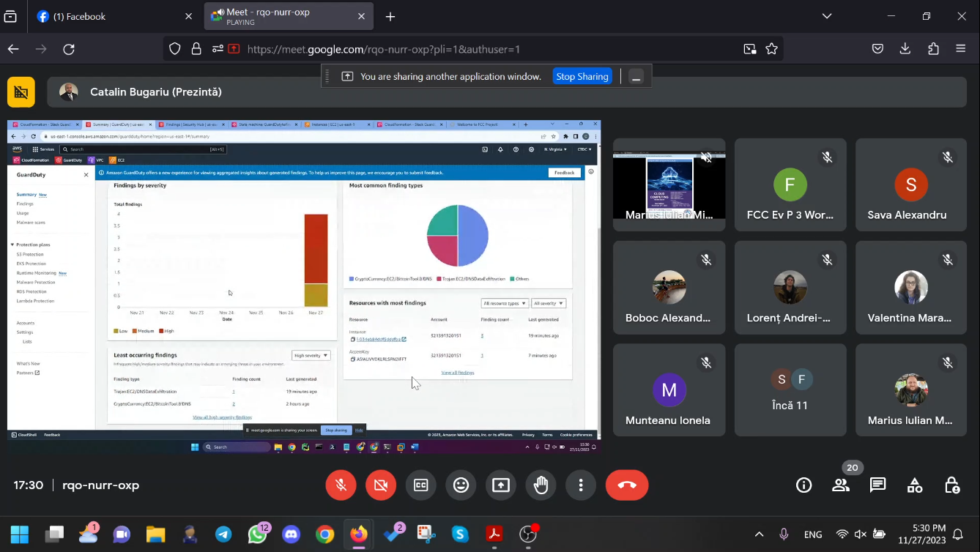Click the Stop Sharing button
This screenshot has width=980, height=552.
pyautogui.click(x=582, y=76)
